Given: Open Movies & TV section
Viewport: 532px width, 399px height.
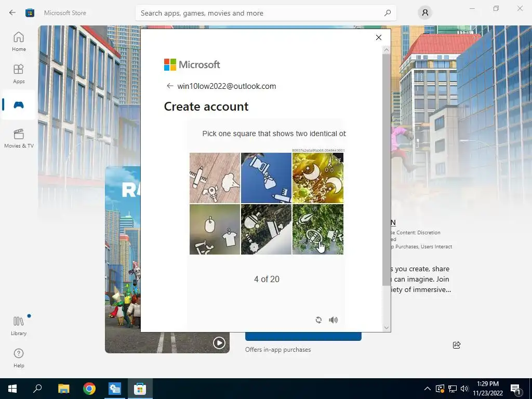Looking at the screenshot, I should [x=19, y=138].
